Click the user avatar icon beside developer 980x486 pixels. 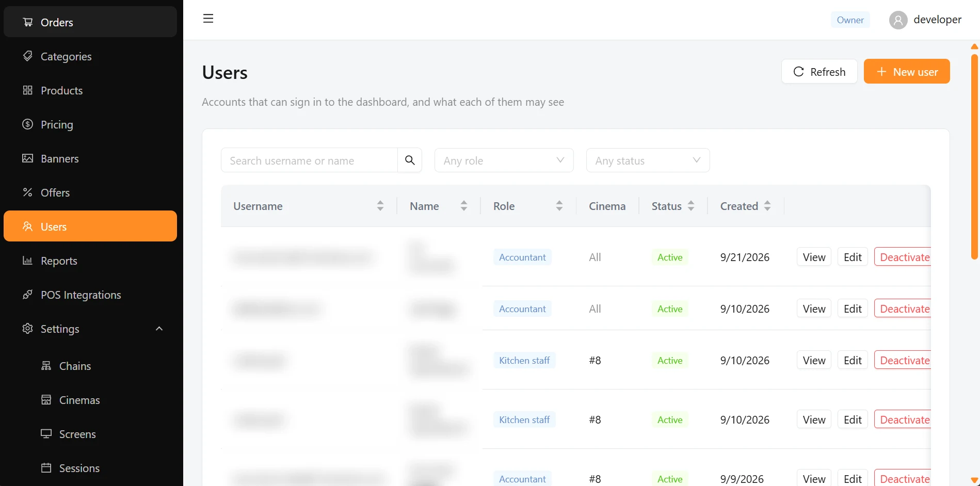pos(898,20)
